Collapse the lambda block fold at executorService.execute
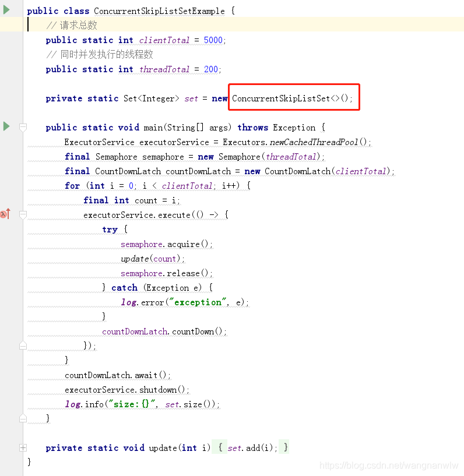The width and height of the screenshot is (464, 476). click(x=23, y=215)
